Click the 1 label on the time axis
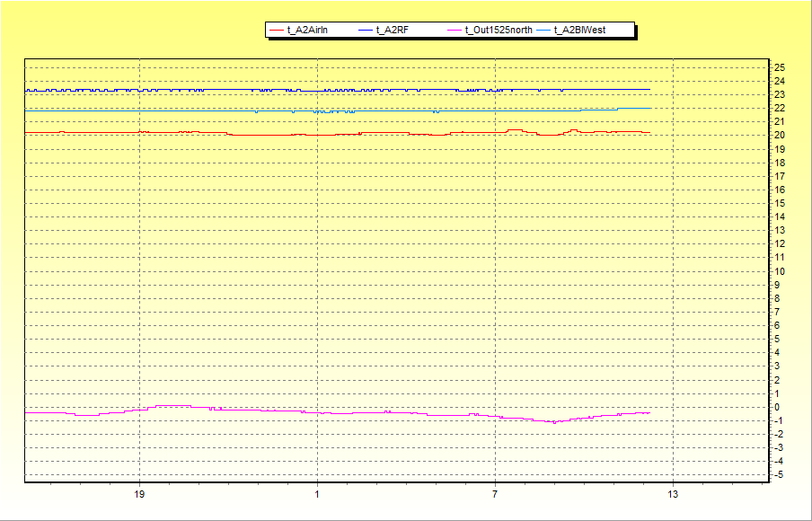 coord(317,494)
